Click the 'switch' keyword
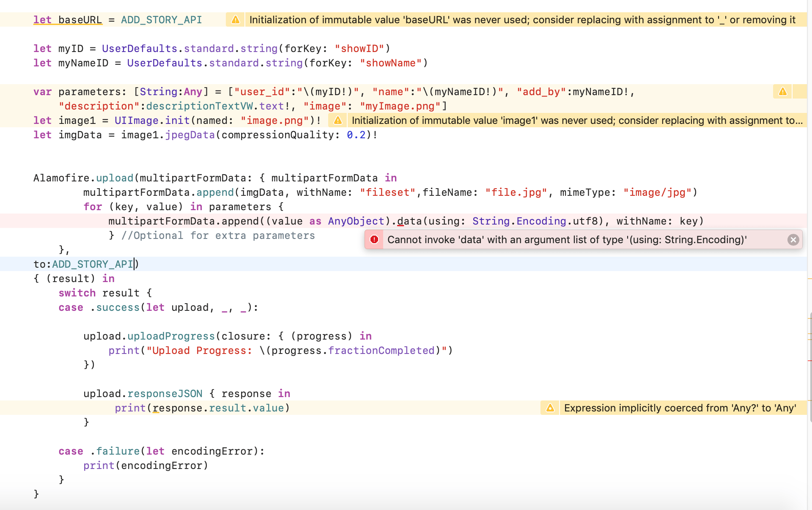The width and height of the screenshot is (812, 510). click(77, 293)
